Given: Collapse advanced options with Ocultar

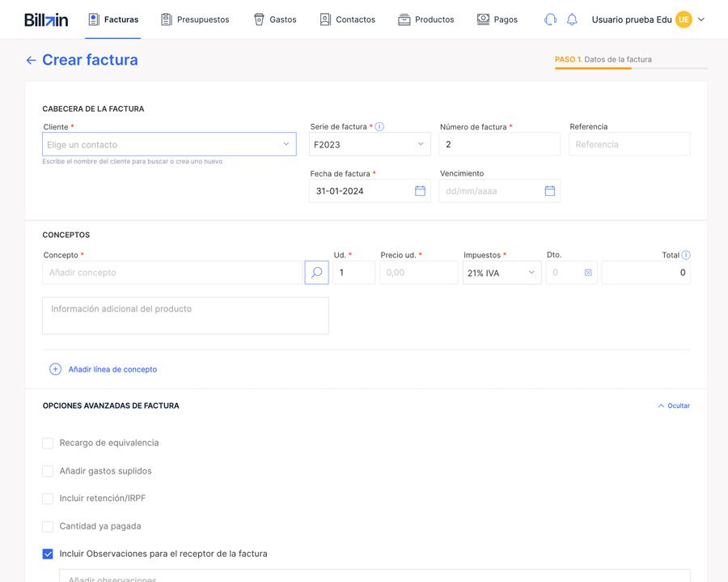Looking at the screenshot, I should 674,406.
